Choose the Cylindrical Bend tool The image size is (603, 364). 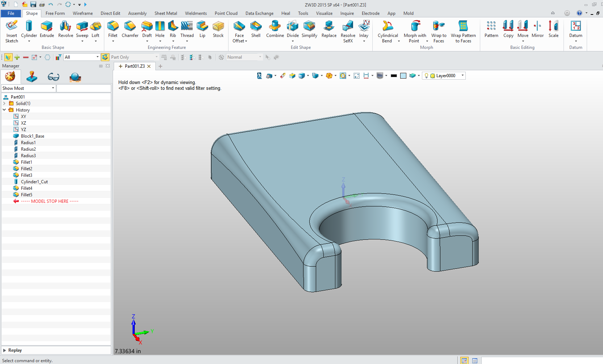(388, 31)
